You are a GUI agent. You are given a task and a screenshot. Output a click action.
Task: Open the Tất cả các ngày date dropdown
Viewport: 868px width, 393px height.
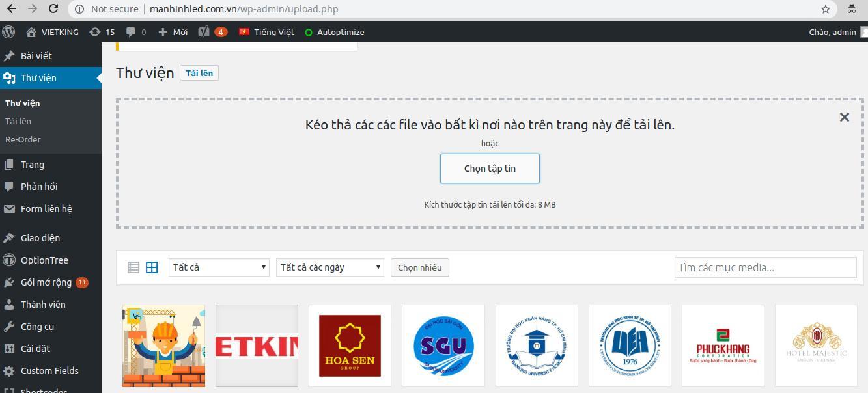pyautogui.click(x=330, y=267)
